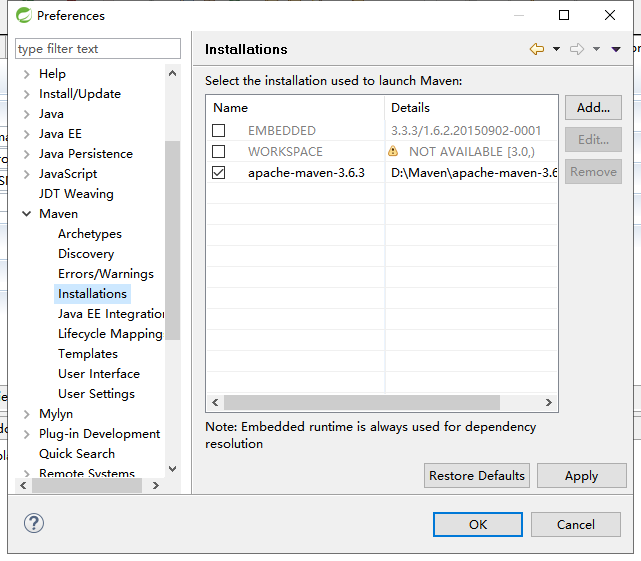Focus the type filter text field
Screen dimensions: 641x561
tap(98, 49)
